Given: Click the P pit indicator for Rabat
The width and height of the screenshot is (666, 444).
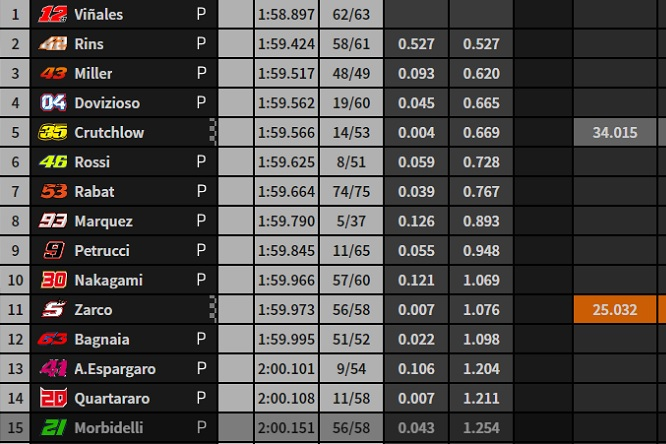Looking at the screenshot, I should tap(201, 191).
